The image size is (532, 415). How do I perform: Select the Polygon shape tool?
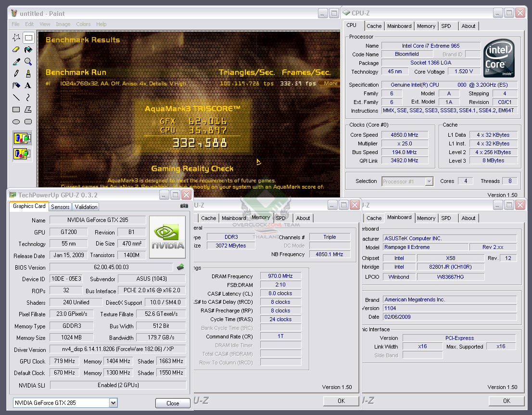point(28,109)
